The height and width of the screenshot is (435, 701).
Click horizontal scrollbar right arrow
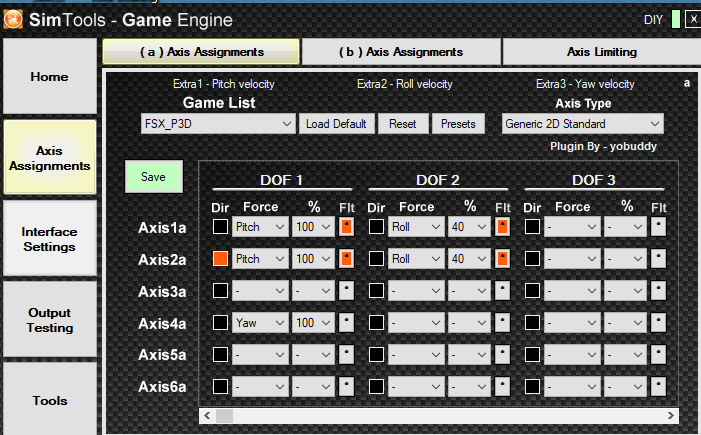671,416
